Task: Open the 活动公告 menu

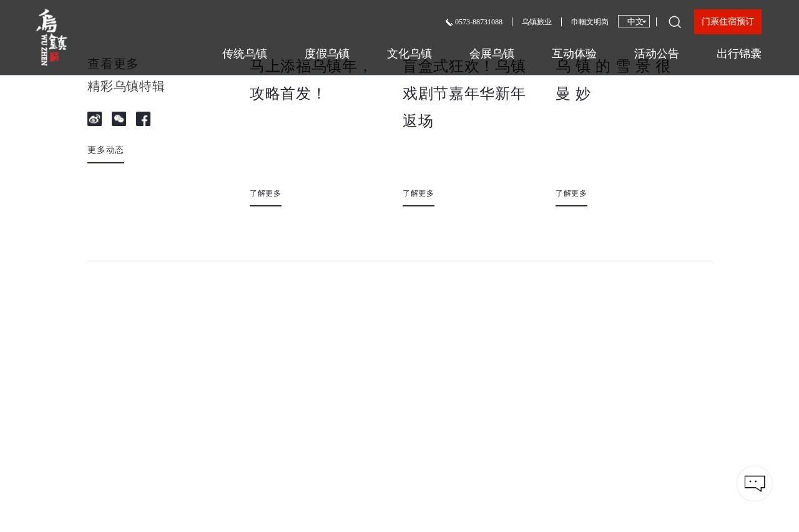Action: [657, 54]
